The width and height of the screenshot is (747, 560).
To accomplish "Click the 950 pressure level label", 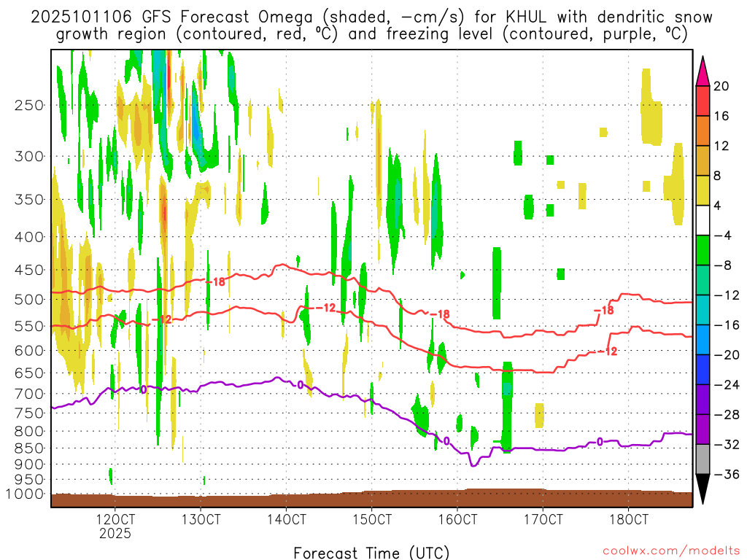I will tap(29, 480).
